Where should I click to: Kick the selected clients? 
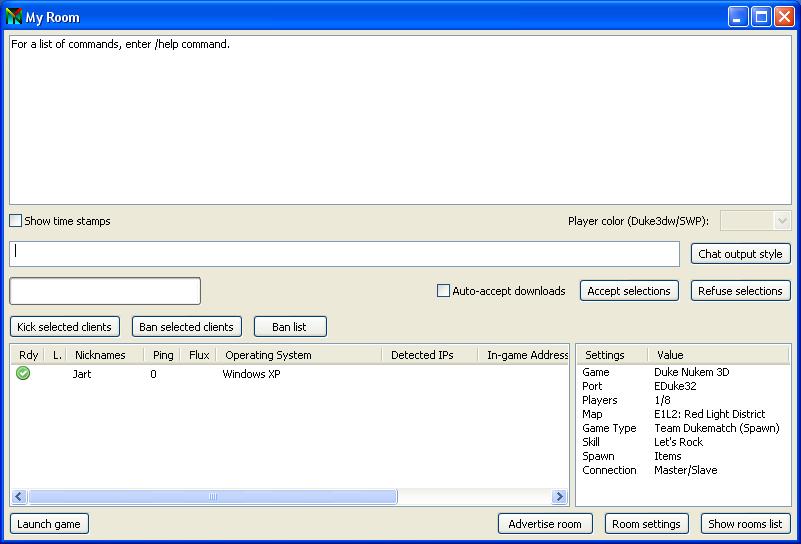tap(65, 327)
